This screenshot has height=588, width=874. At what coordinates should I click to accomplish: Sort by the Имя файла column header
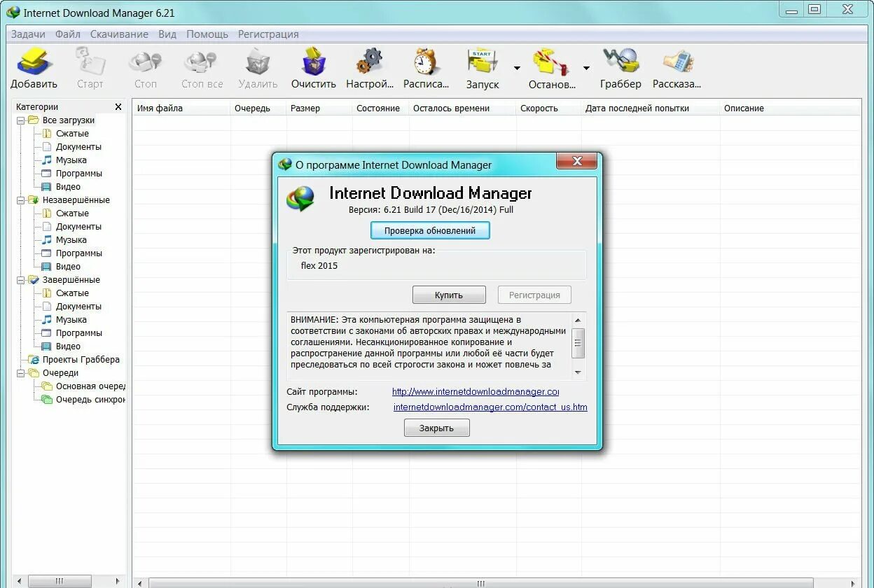(181, 108)
